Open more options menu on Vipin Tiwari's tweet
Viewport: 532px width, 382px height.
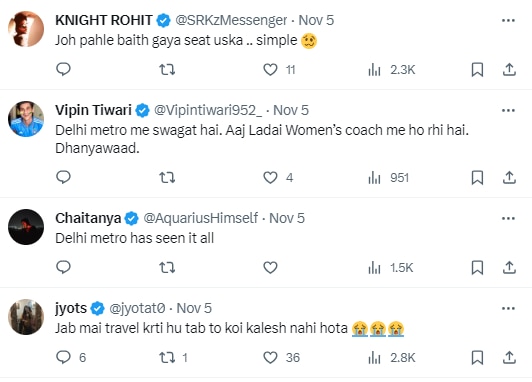click(508, 110)
